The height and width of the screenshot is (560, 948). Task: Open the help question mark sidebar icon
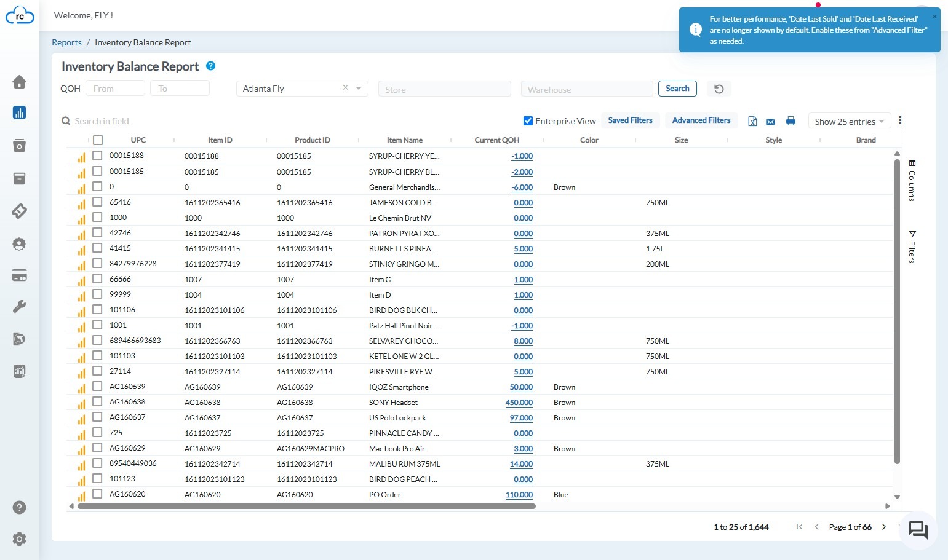point(19,507)
